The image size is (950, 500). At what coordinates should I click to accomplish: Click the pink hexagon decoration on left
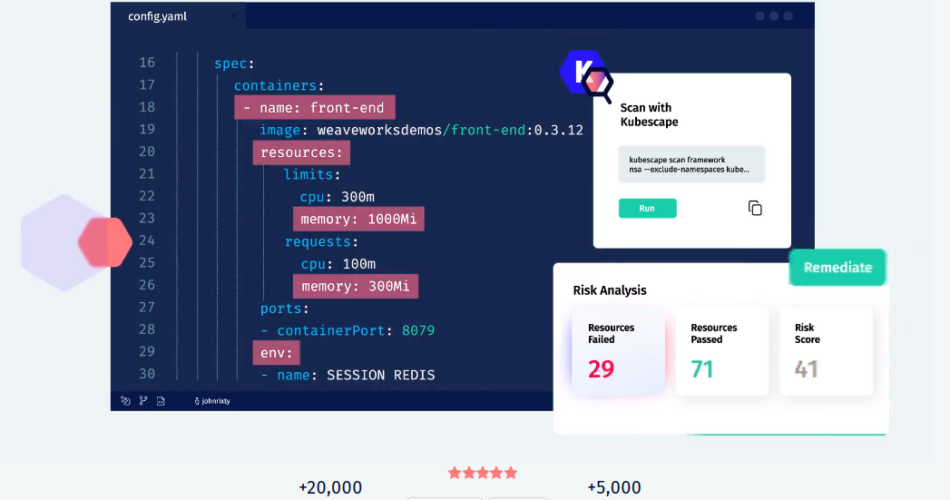[105, 241]
